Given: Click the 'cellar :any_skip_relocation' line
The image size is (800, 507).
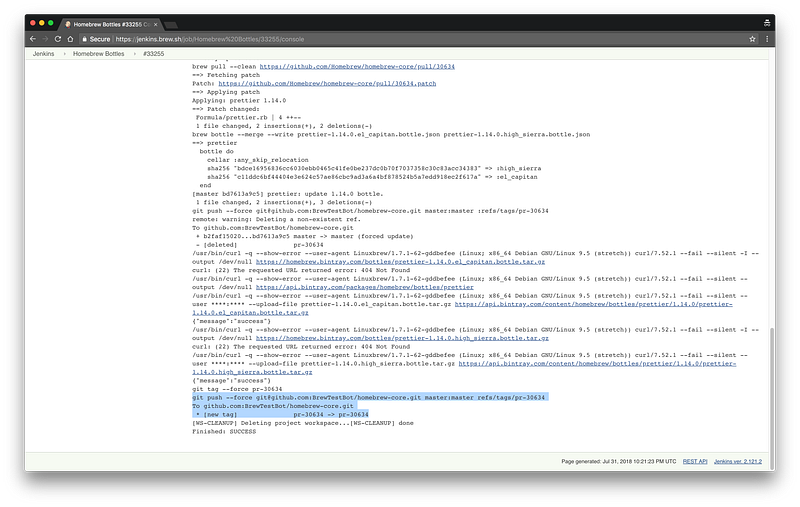Looking at the screenshot, I should tap(258, 160).
